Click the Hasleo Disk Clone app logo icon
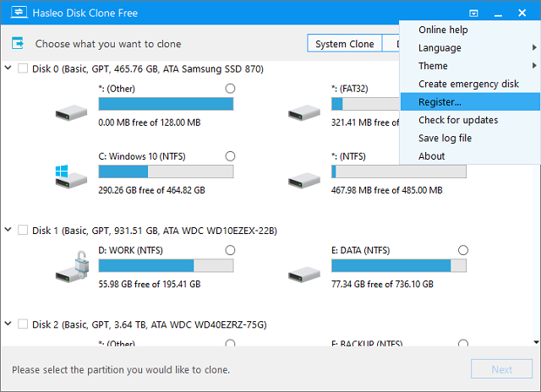 [15, 14]
